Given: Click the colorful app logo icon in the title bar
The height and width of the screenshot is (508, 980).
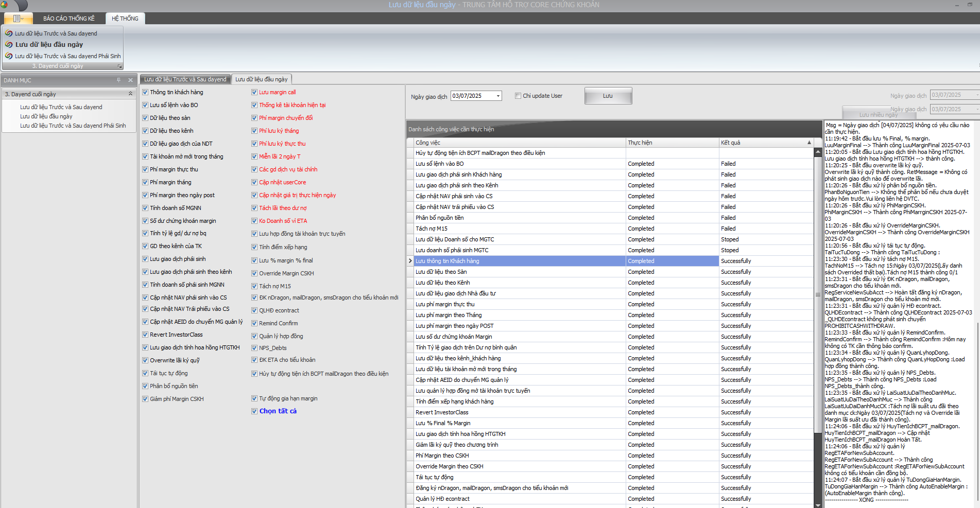Looking at the screenshot, I should (4, 5).
